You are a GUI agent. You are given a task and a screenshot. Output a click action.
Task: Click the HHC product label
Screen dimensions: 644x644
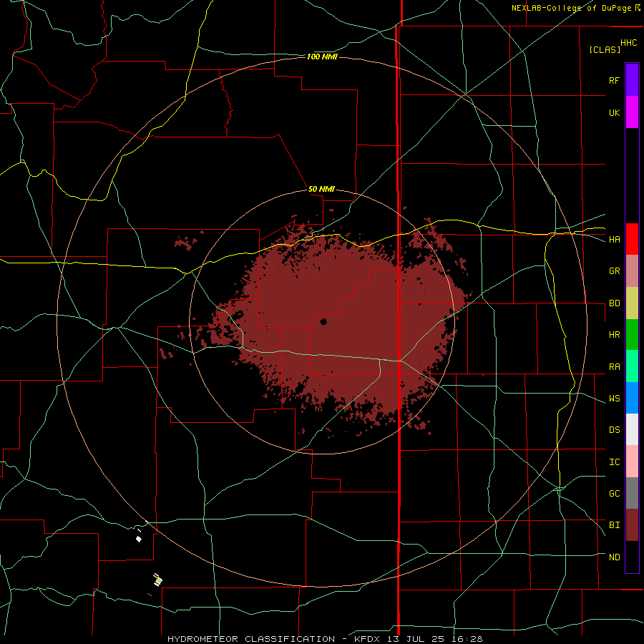click(629, 43)
